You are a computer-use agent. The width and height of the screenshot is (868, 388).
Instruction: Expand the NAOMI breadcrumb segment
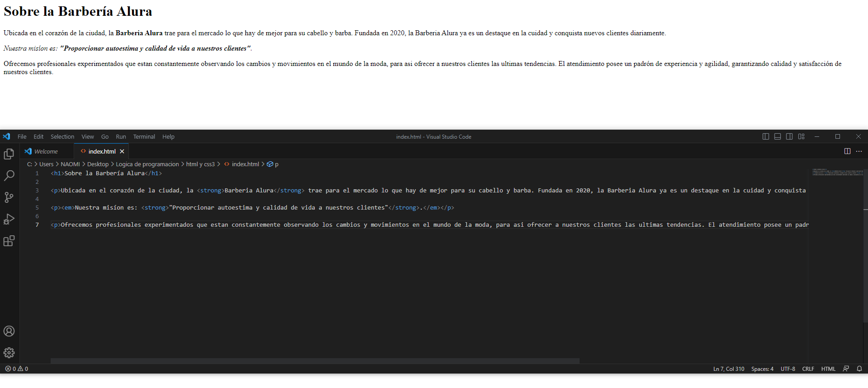point(70,164)
